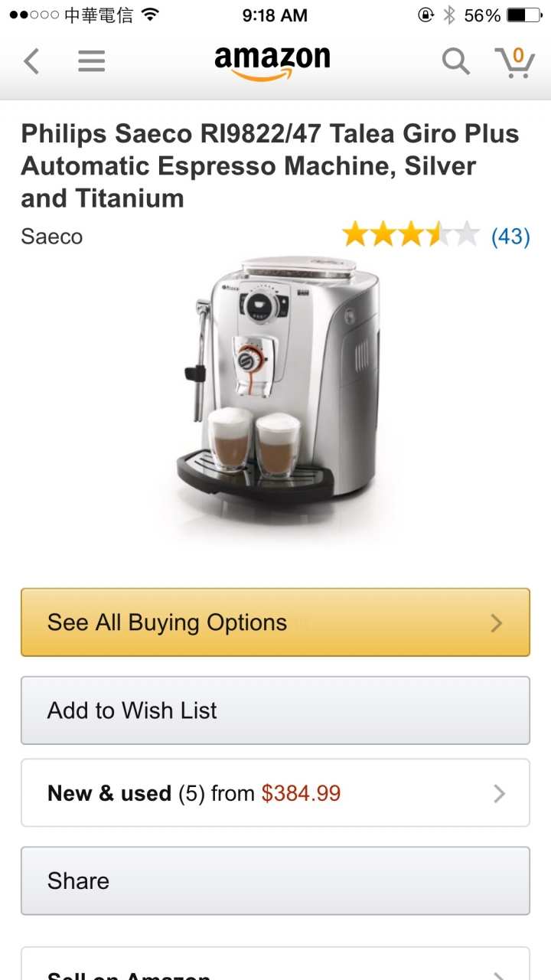Tap the Wi-Fi status icon
551x980 pixels.
[x=151, y=15]
